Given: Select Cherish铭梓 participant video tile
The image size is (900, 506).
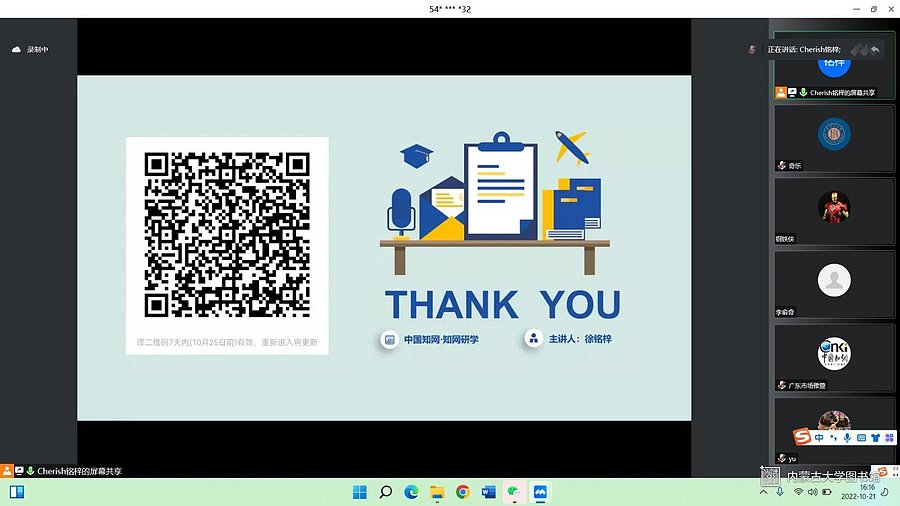Looking at the screenshot, I should point(834,65).
